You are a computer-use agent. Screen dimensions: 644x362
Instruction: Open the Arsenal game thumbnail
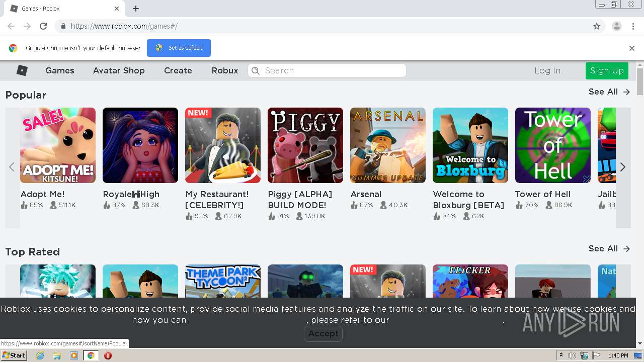pos(388,145)
